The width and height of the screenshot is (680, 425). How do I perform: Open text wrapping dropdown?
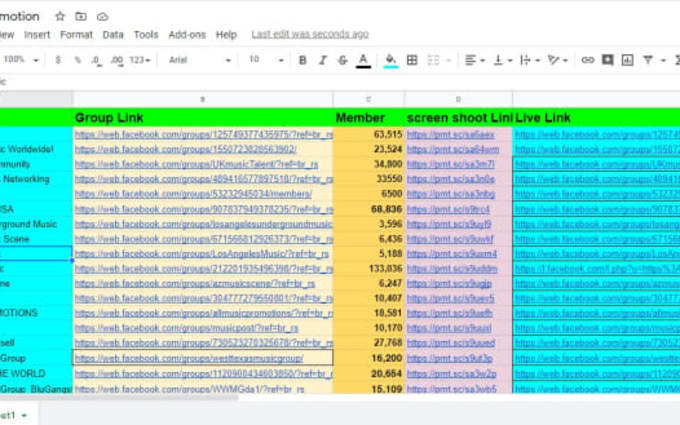530,60
